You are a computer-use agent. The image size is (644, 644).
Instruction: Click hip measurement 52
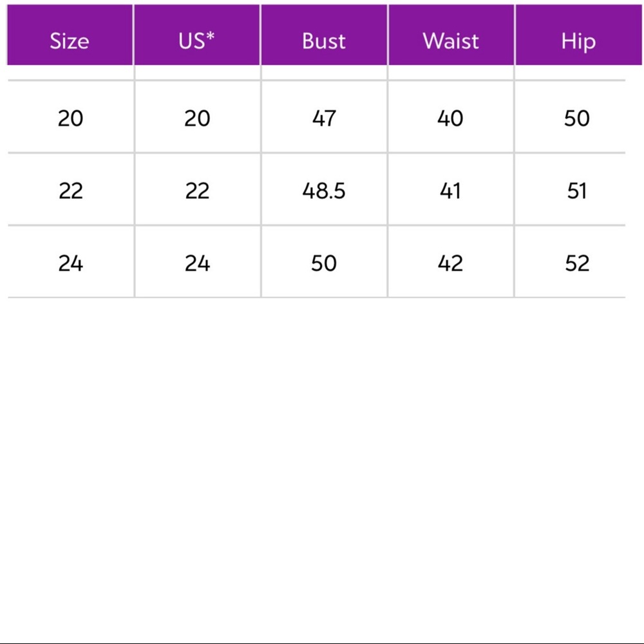[577, 263]
